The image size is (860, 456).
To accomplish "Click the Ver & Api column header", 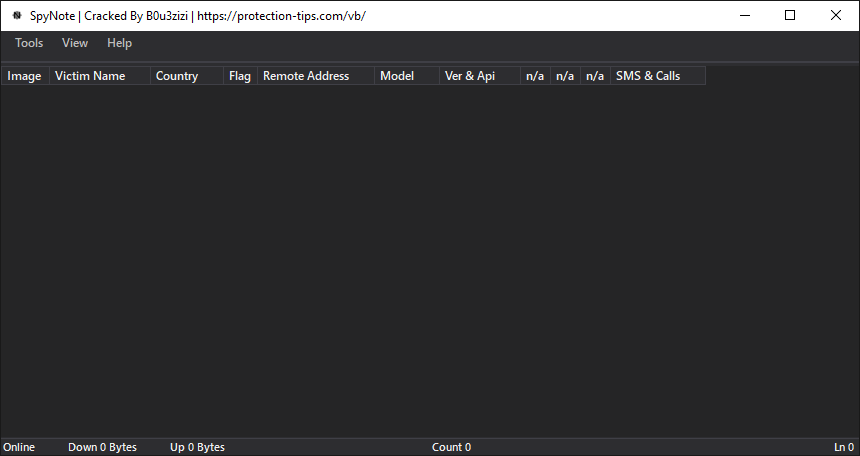I will (x=479, y=76).
